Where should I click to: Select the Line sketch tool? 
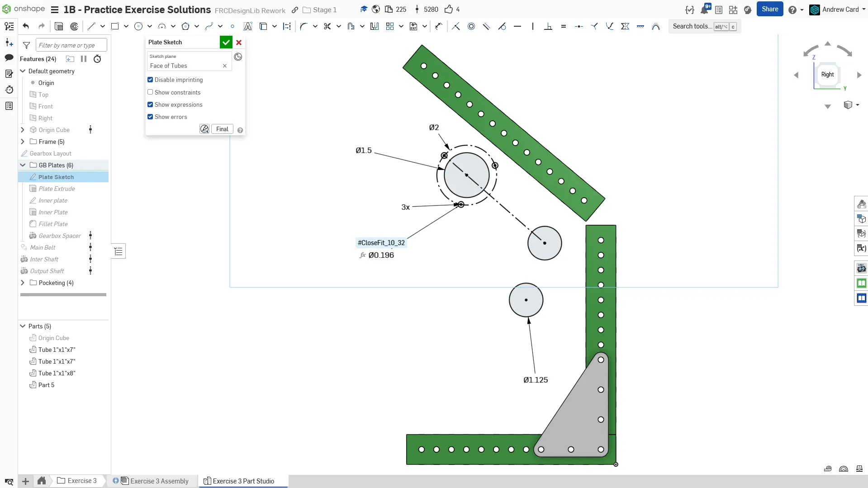91,26
